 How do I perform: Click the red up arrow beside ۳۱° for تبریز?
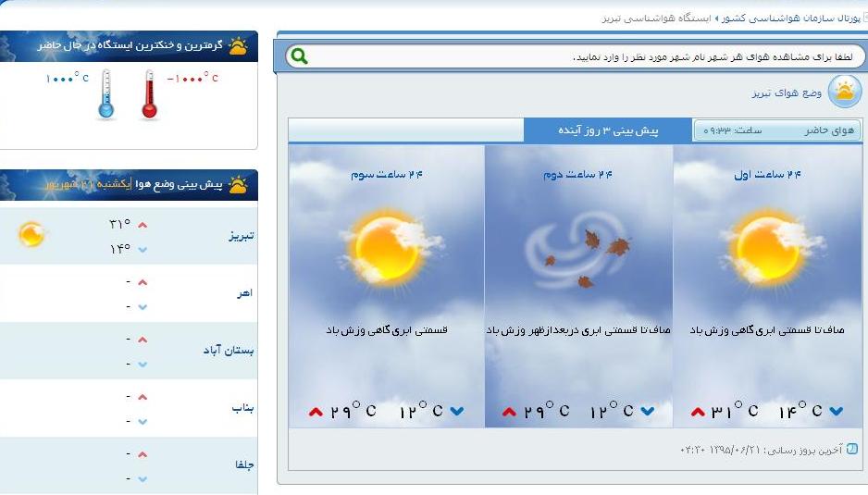(x=143, y=225)
